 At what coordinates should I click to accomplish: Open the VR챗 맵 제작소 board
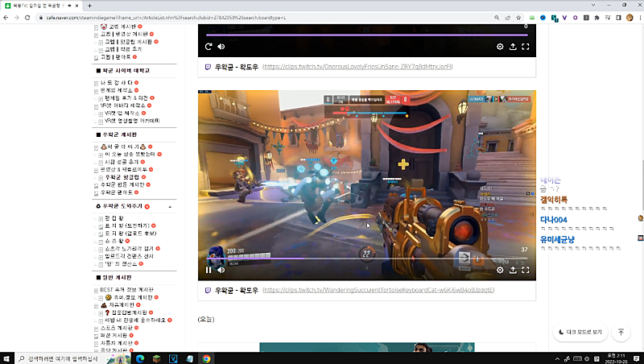pos(122,113)
